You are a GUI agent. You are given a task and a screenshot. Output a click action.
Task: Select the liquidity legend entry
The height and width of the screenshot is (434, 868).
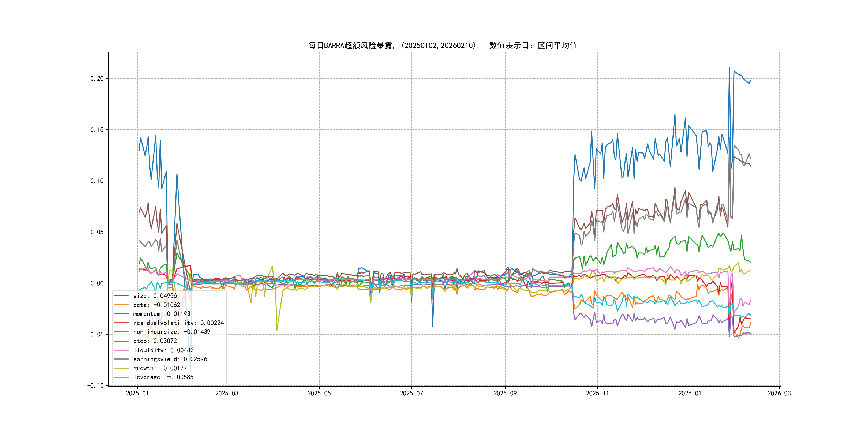(x=163, y=350)
